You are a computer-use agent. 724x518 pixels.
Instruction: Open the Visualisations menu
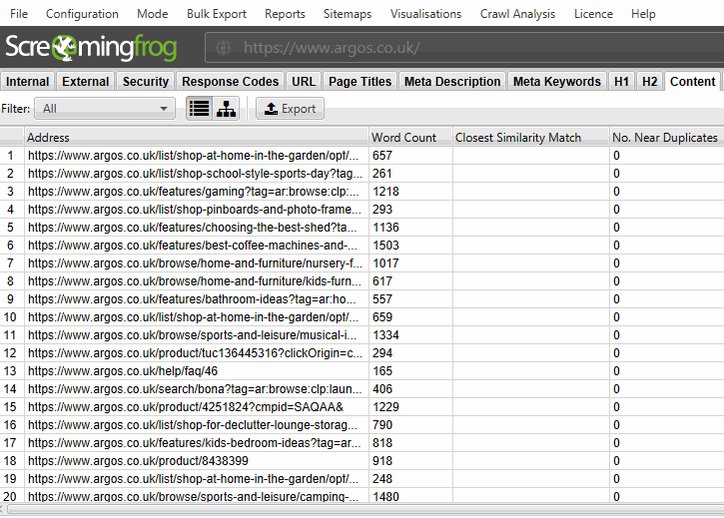click(426, 14)
